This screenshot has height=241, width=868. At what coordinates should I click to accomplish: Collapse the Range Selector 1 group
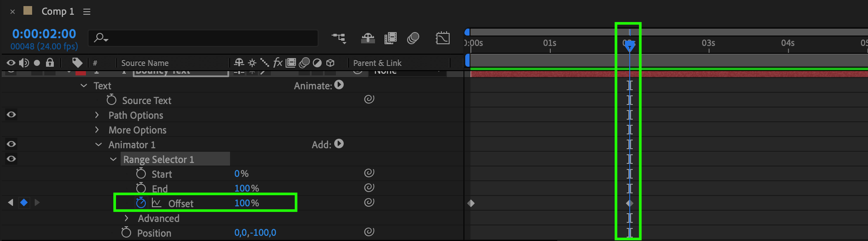(x=113, y=159)
